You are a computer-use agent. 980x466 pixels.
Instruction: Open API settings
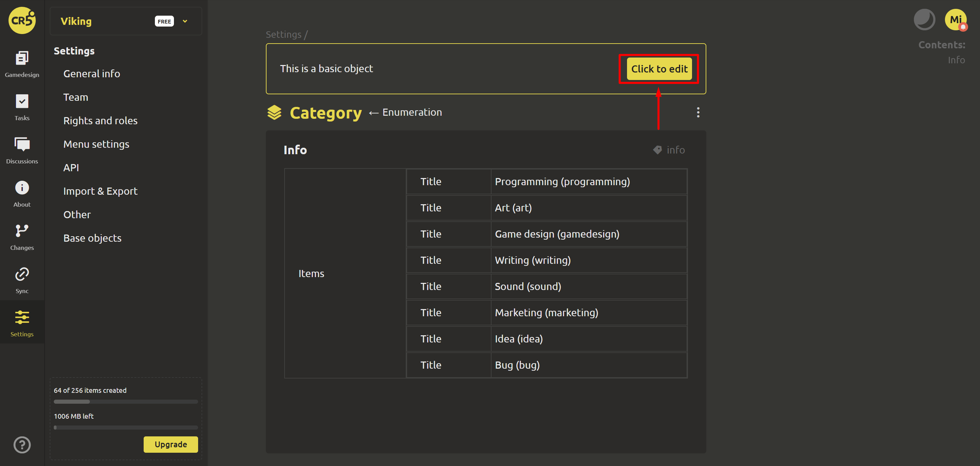pyautogui.click(x=71, y=168)
